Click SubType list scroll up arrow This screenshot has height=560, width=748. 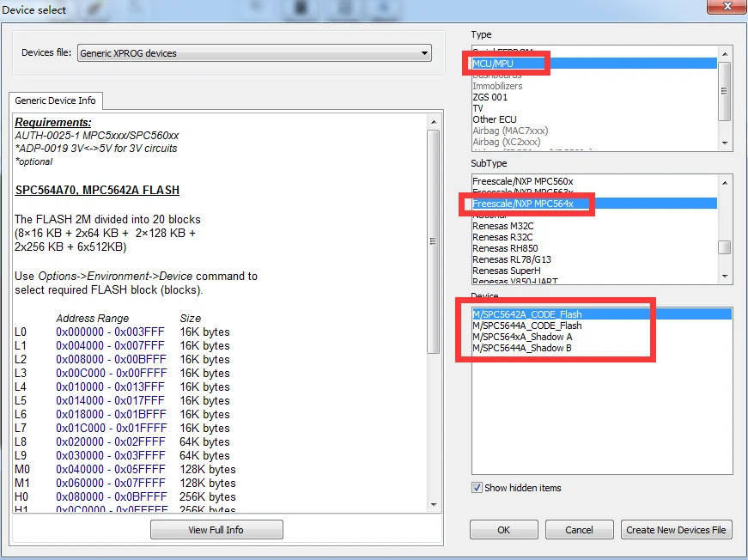(725, 183)
